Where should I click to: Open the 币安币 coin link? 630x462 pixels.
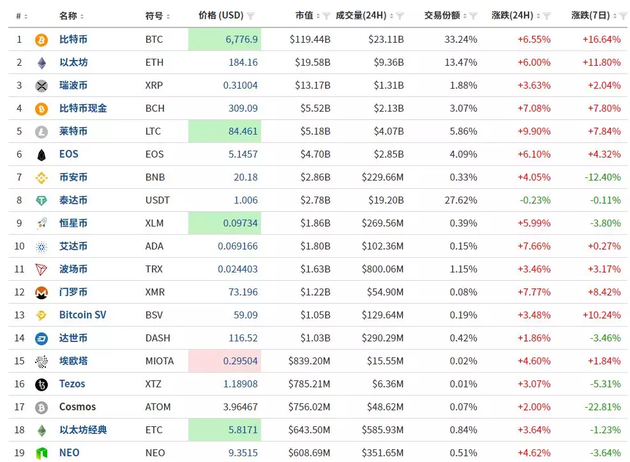[73, 177]
